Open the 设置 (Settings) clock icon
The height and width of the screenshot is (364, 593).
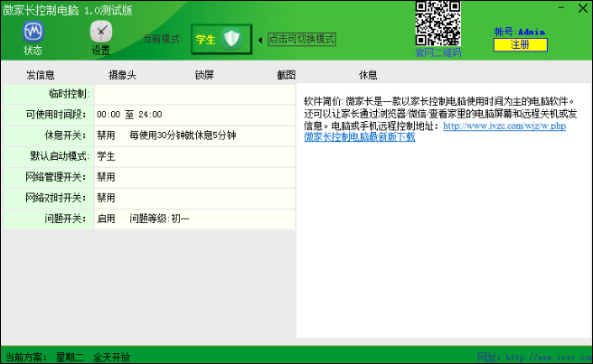101,33
